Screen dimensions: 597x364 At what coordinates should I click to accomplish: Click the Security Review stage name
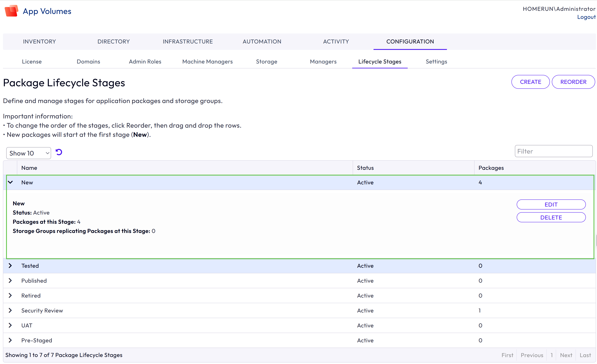(x=42, y=311)
